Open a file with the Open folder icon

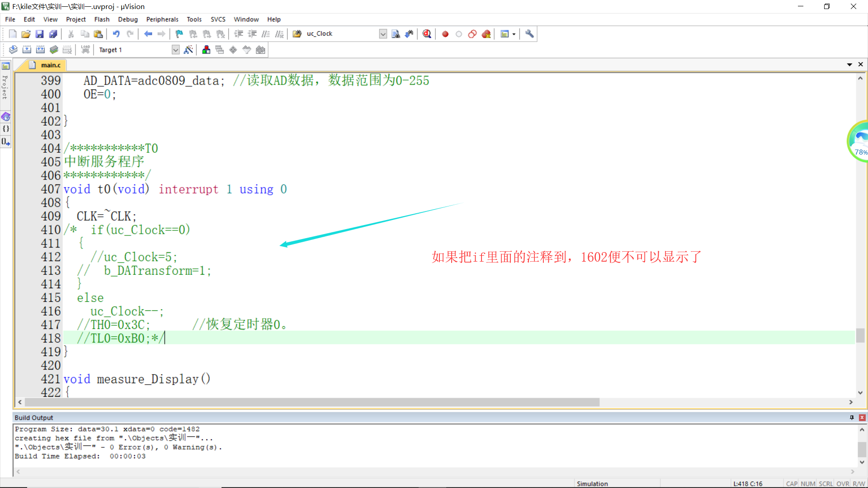[x=26, y=34]
